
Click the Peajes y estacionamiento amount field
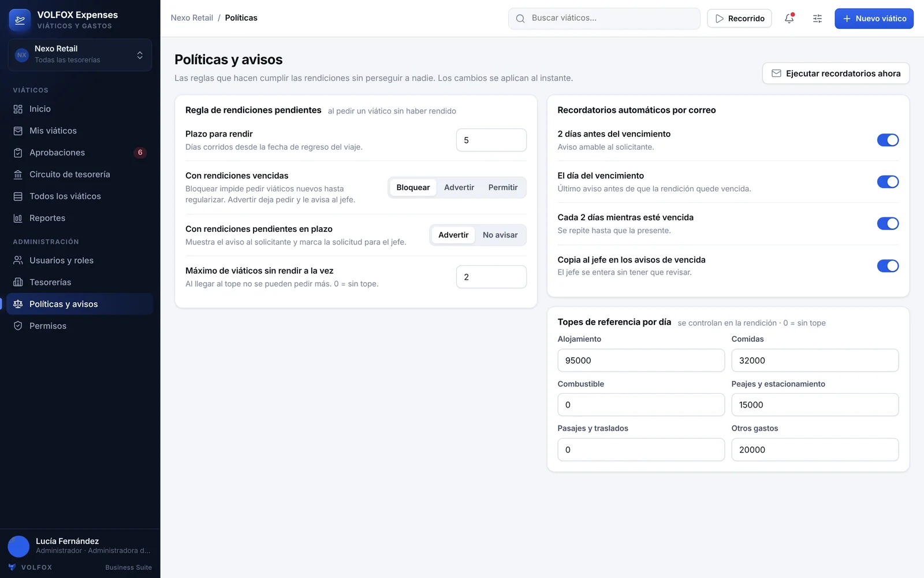(815, 405)
